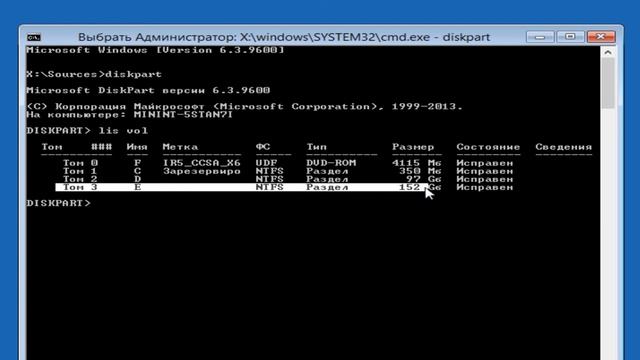The image size is (640, 360).
Task: Click 'Исправен' status in Том 0 row
Action: [x=484, y=163]
